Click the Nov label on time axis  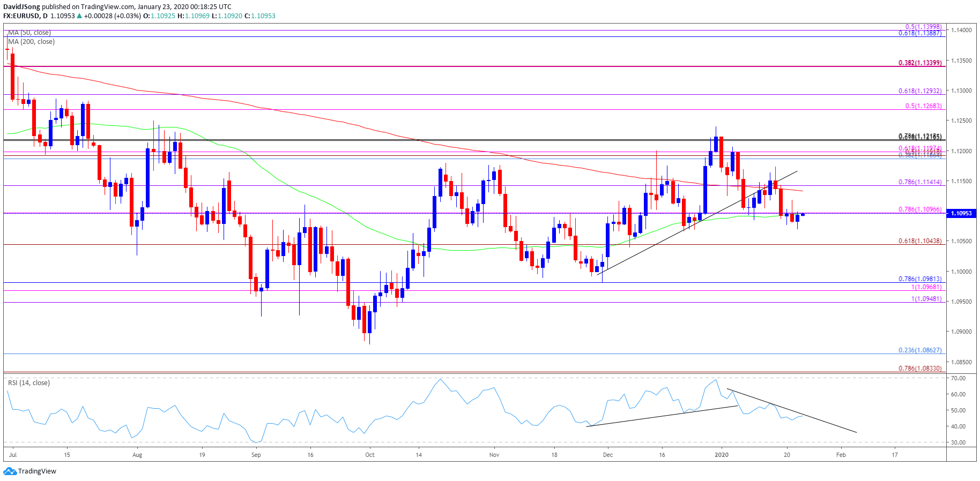494,455
